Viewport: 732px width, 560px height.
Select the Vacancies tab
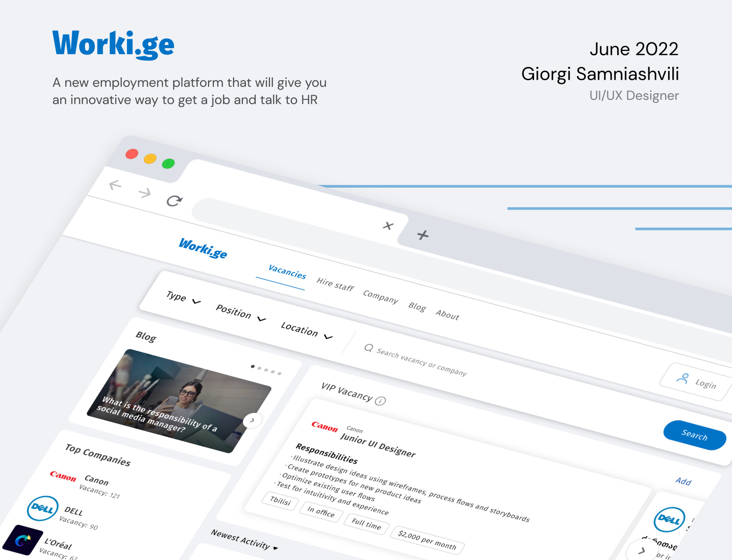click(287, 272)
